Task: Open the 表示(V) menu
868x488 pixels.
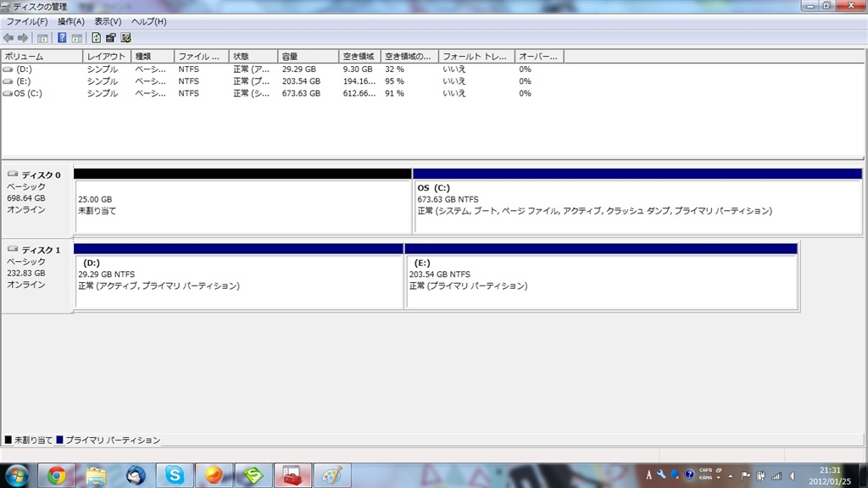Action: (108, 21)
